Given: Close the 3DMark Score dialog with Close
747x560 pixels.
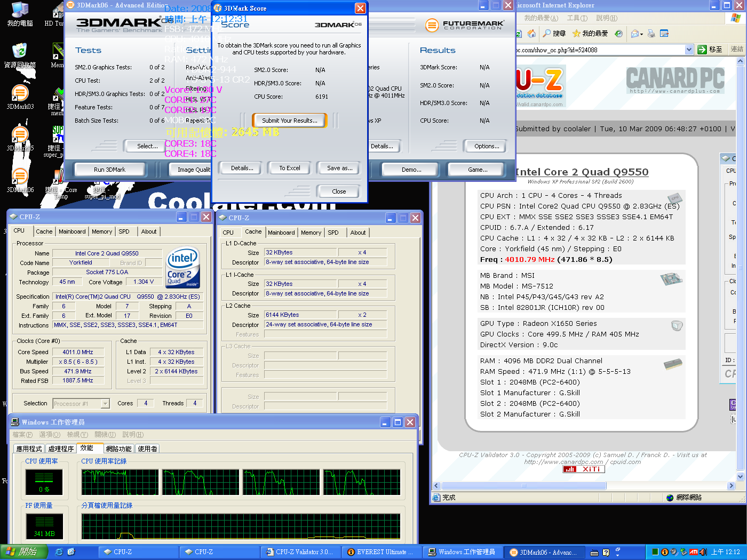Looking at the screenshot, I should click(339, 191).
